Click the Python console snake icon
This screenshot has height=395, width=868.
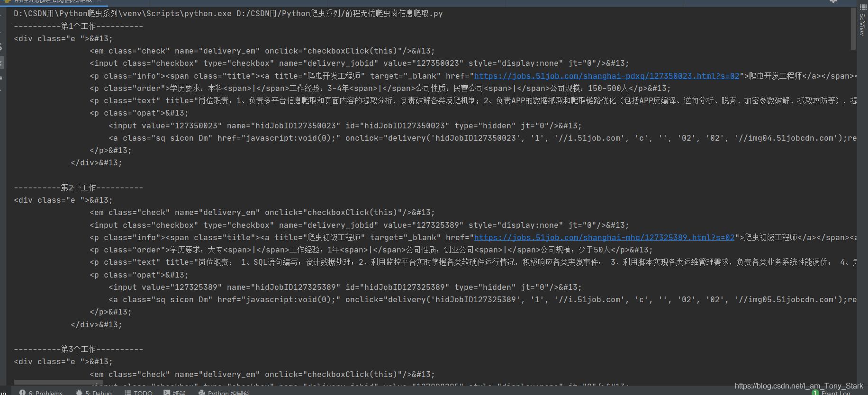click(202, 392)
